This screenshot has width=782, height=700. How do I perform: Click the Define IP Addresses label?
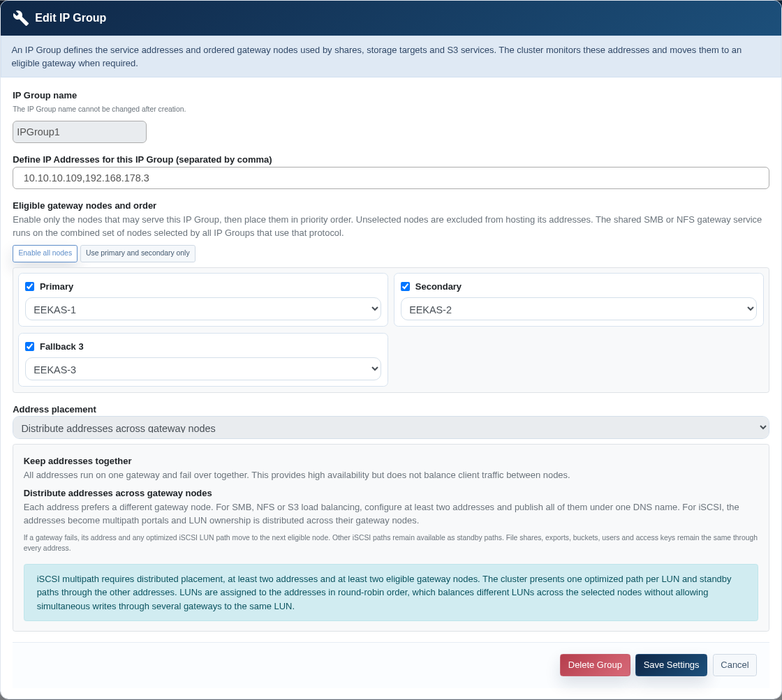pos(142,160)
